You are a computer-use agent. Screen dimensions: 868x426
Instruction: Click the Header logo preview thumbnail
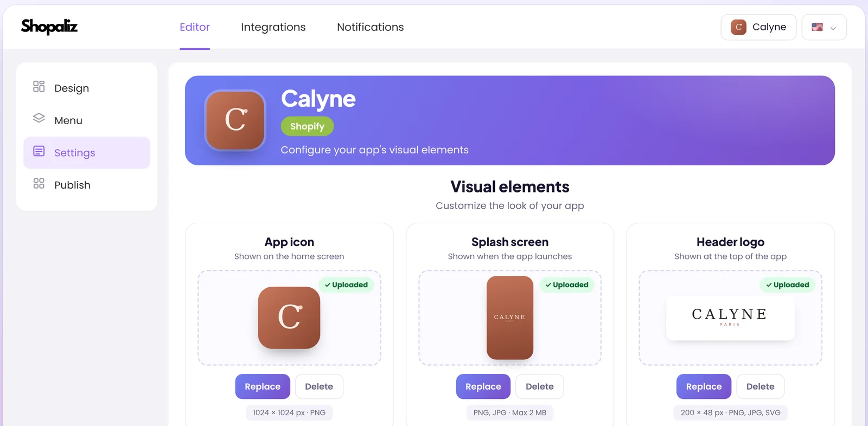click(x=730, y=318)
